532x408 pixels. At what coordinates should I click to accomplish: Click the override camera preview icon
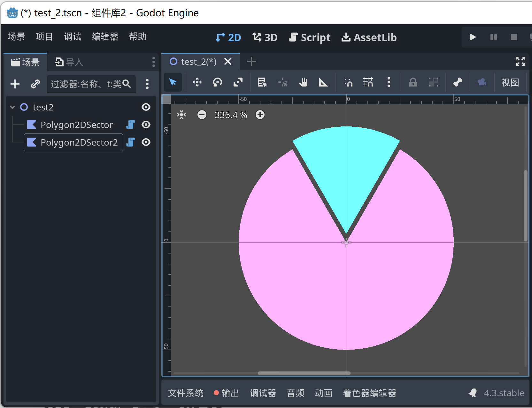[482, 82]
